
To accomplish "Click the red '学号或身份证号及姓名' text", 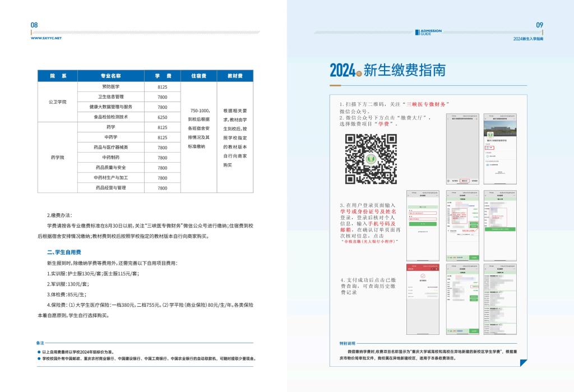I will pyautogui.click(x=368, y=212).
